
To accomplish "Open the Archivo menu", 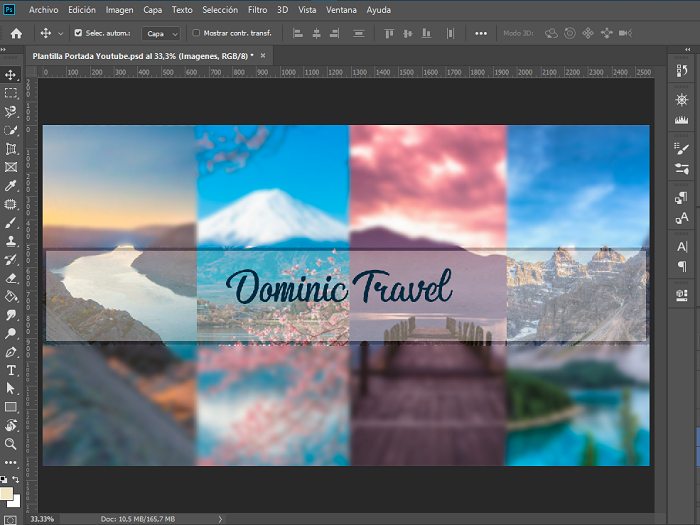I will (43, 10).
